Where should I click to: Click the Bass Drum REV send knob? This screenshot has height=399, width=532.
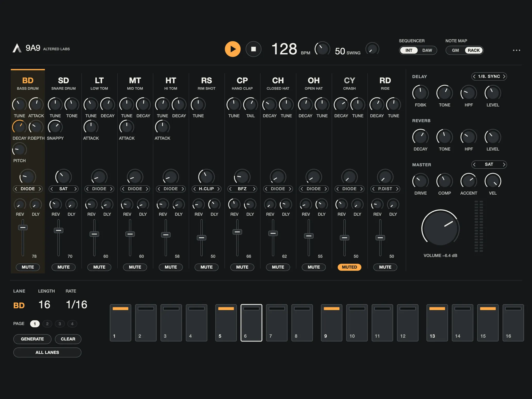20,204
